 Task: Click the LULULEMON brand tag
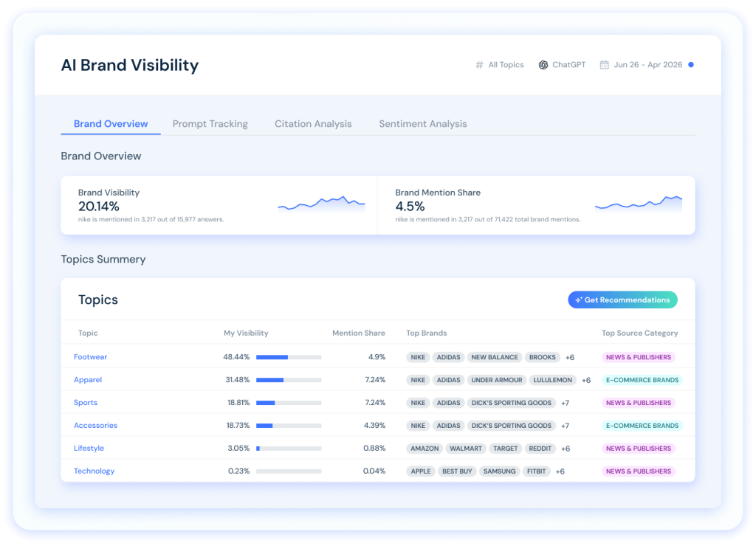[x=552, y=380]
